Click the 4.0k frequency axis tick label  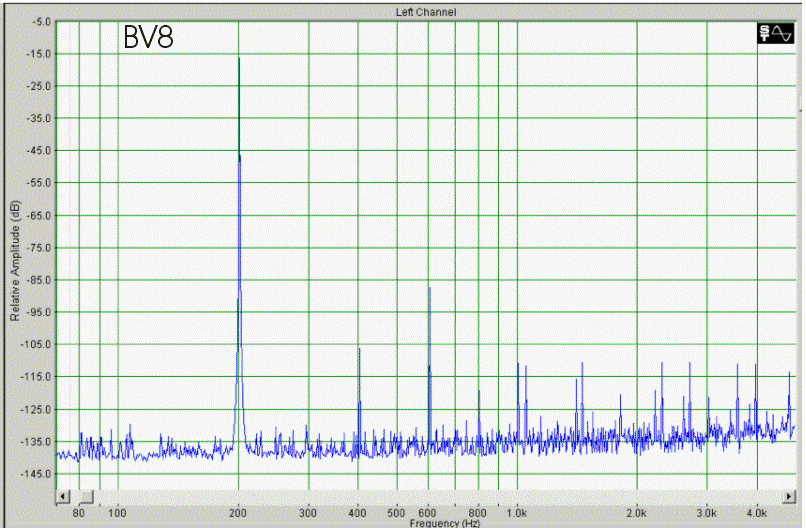tap(756, 511)
